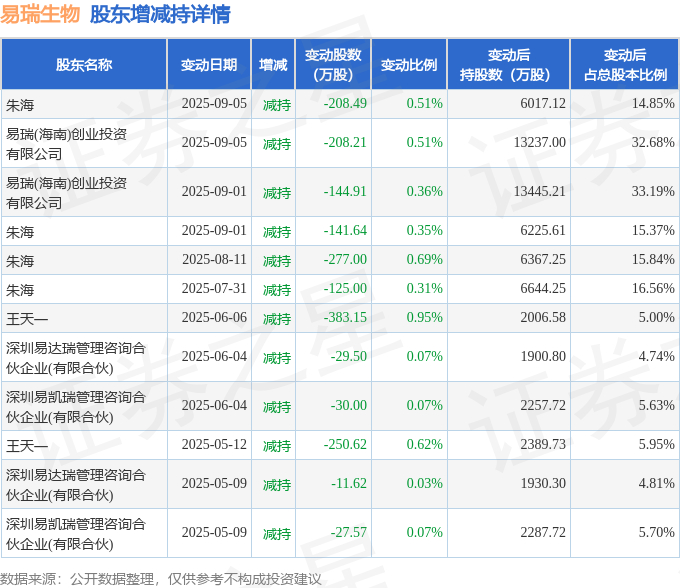Screen dimensions: 680x588
Task: Select the 增减 column header
Action: coord(273,65)
